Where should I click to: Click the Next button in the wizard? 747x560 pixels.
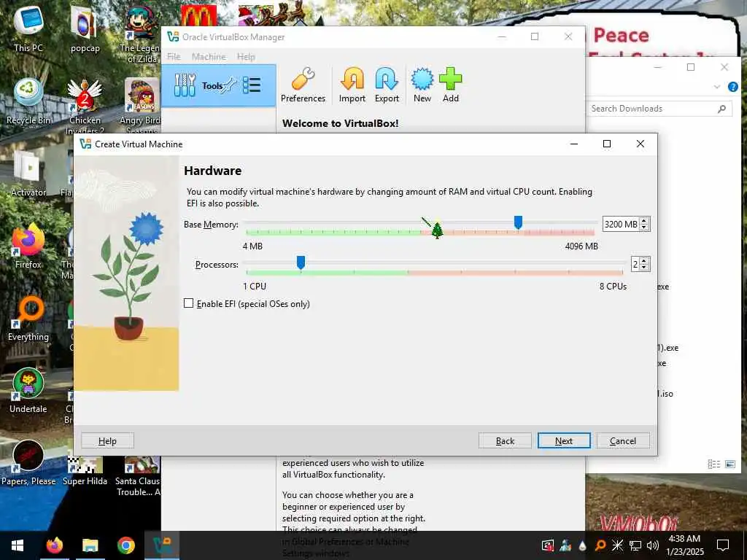[x=564, y=440]
